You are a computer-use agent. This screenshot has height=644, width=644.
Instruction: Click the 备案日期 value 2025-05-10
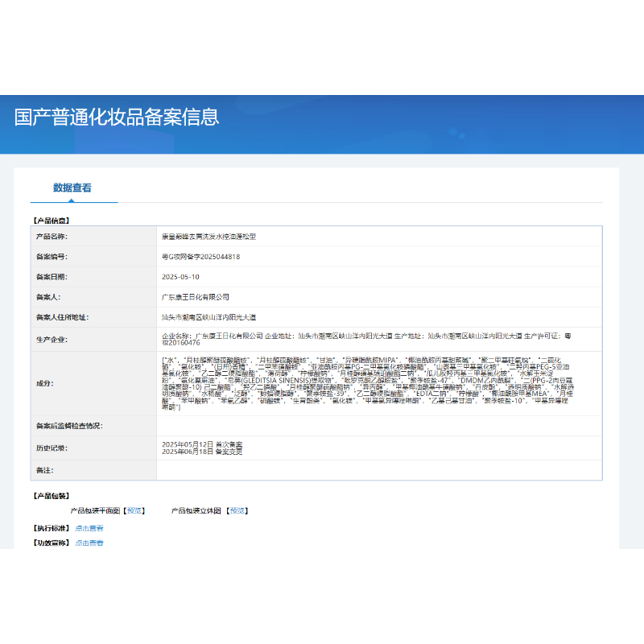pos(180,276)
